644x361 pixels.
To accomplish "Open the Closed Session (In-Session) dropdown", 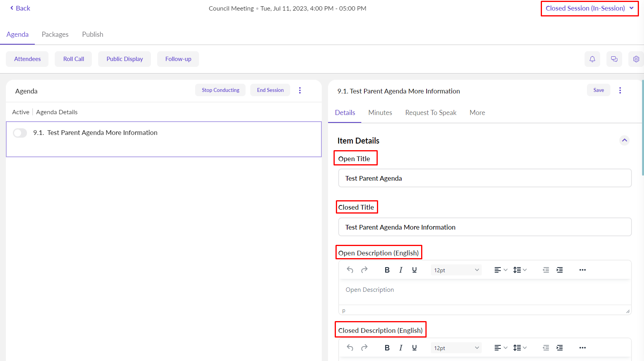I will [x=589, y=8].
